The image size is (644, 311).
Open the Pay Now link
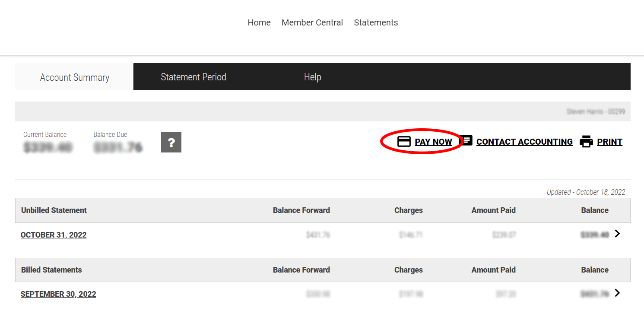click(433, 142)
